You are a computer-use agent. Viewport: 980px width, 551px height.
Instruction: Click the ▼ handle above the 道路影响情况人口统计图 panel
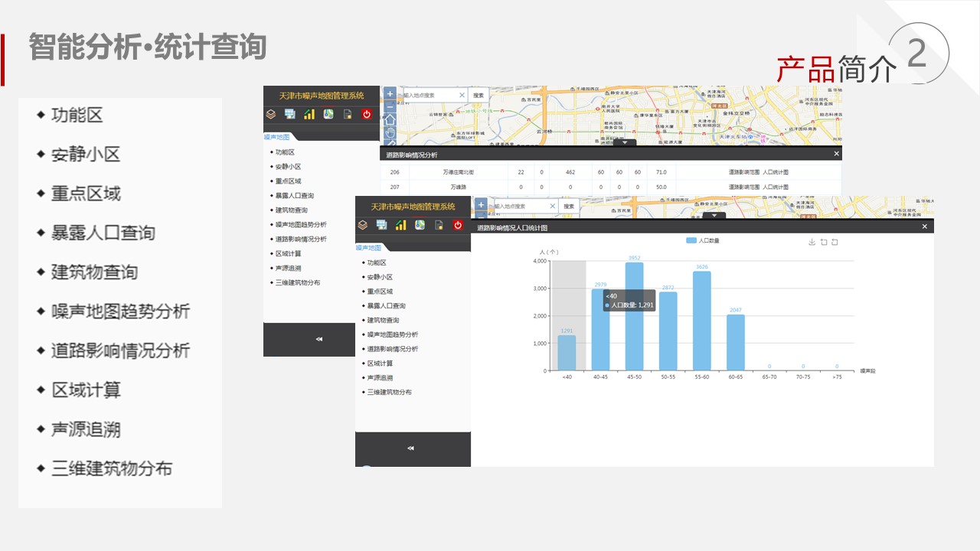pos(714,216)
